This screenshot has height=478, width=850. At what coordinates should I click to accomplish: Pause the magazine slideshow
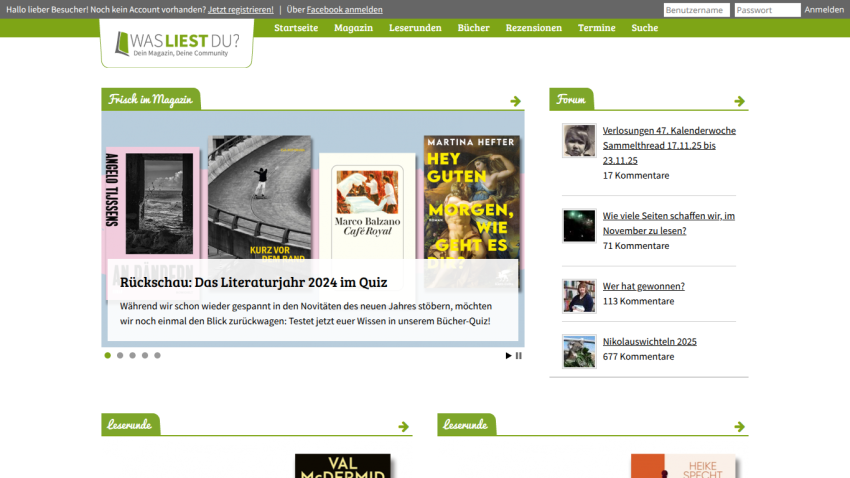click(519, 356)
